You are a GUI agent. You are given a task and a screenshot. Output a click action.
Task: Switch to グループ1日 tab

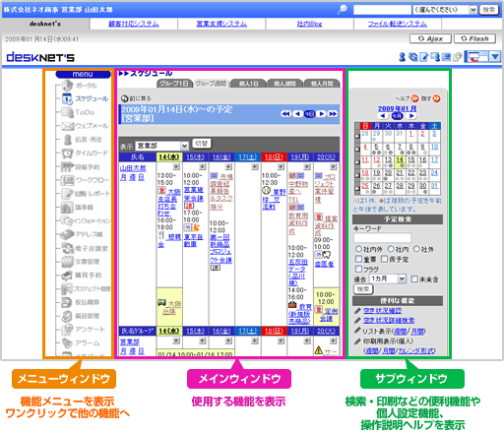[x=174, y=84]
